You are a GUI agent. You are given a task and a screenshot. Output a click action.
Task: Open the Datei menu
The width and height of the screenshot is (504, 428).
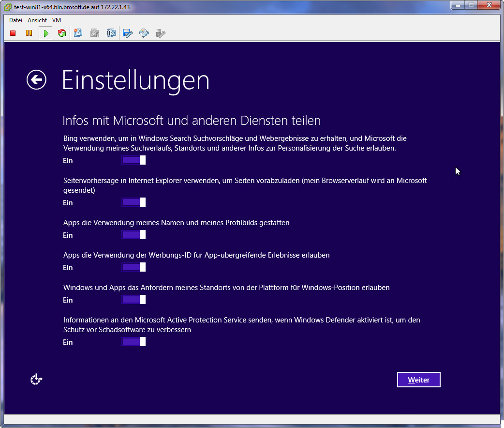click(x=16, y=20)
